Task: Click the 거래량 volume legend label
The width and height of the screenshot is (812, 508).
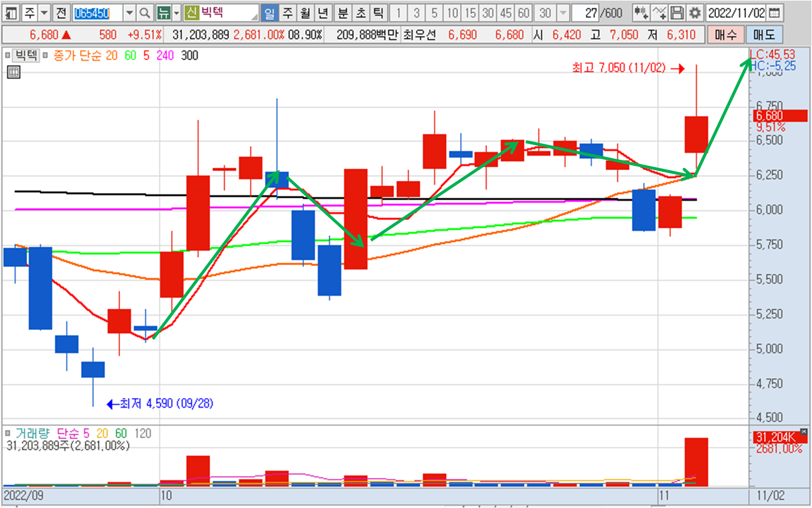Action: (34, 433)
